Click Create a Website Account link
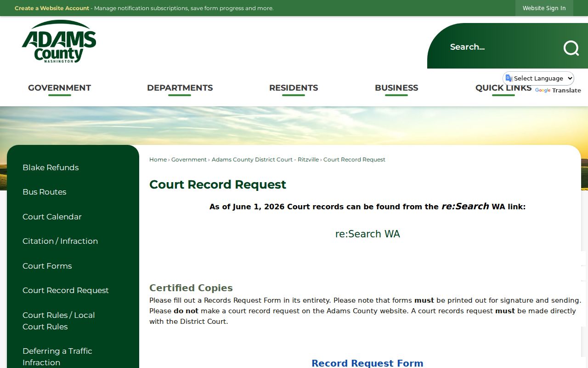Viewport: 588px width, 368px height. tap(52, 8)
